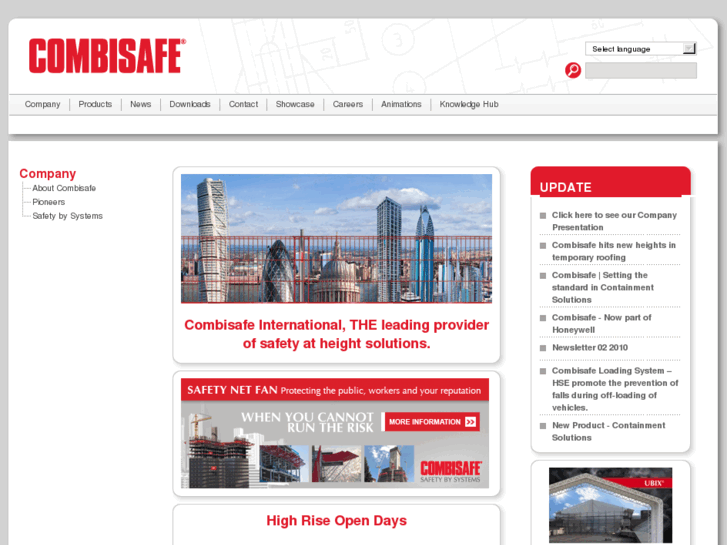Viewport: 727px width, 545px height.
Task: Open Now part of Honeywell link
Action: (x=601, y=324)
